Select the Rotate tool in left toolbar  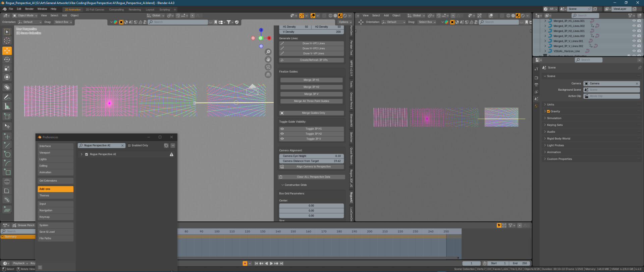click(x=7, y=59)
